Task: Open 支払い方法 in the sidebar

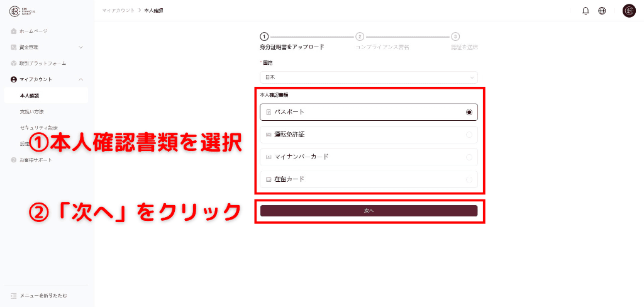Action: (x=31, y=112)
